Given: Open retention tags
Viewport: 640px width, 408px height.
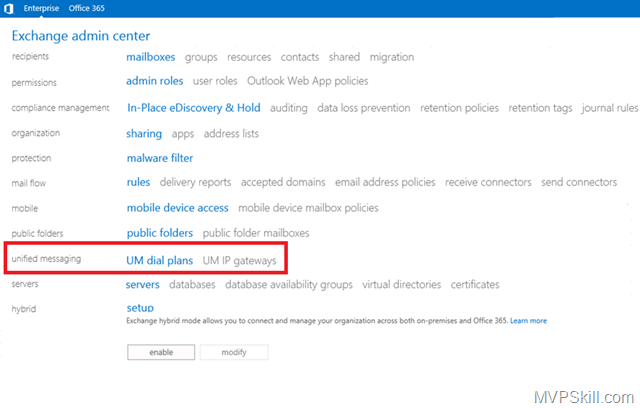Looking at the screenshot, I should click(540, 109).
